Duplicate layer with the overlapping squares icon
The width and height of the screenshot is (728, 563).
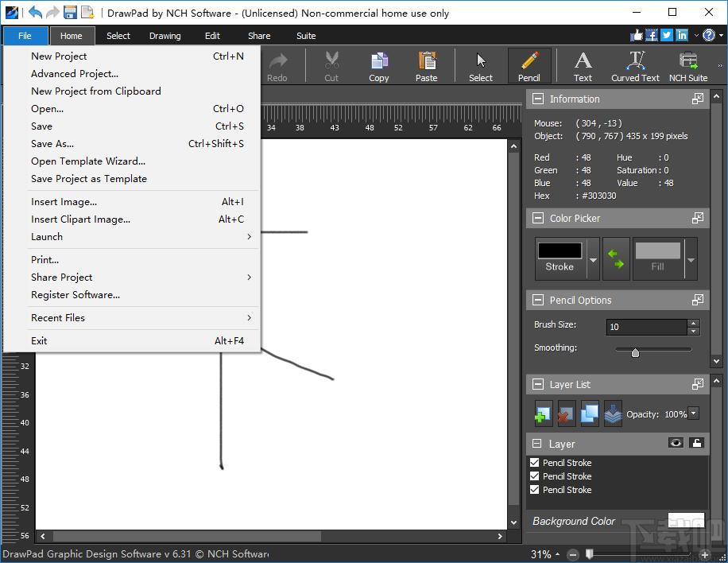click(x=589, y=414)
